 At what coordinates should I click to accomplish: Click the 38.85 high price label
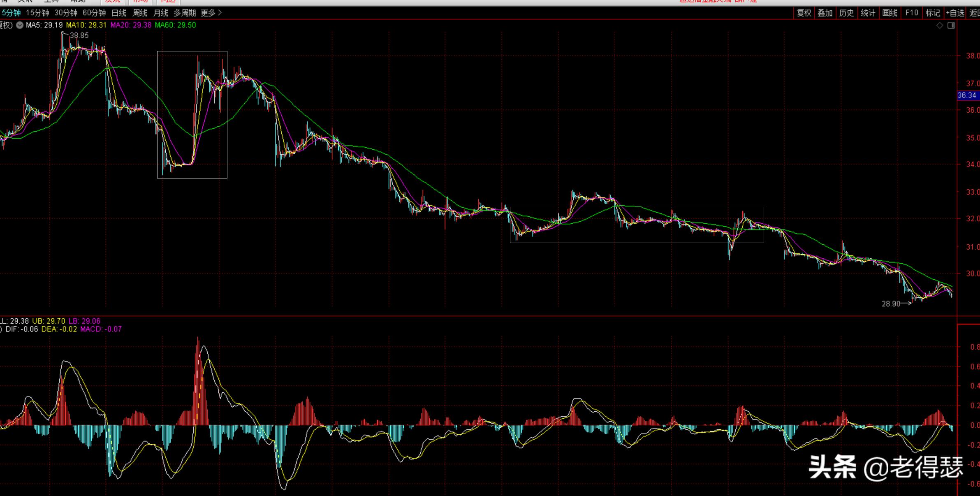[x=79, y=36]
